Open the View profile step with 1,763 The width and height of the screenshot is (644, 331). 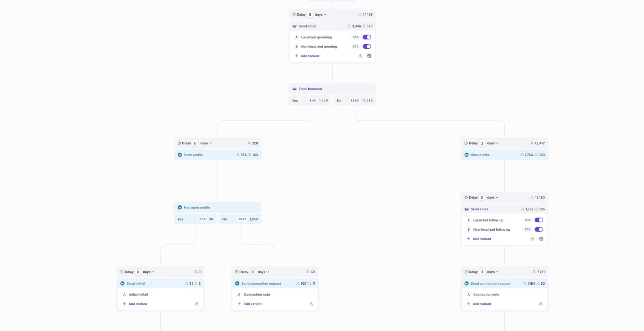504,155
